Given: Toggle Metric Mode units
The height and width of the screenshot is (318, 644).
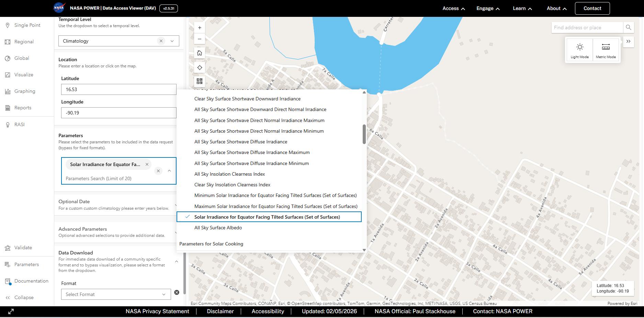Looking at the screenshot, I should point(606,50).
